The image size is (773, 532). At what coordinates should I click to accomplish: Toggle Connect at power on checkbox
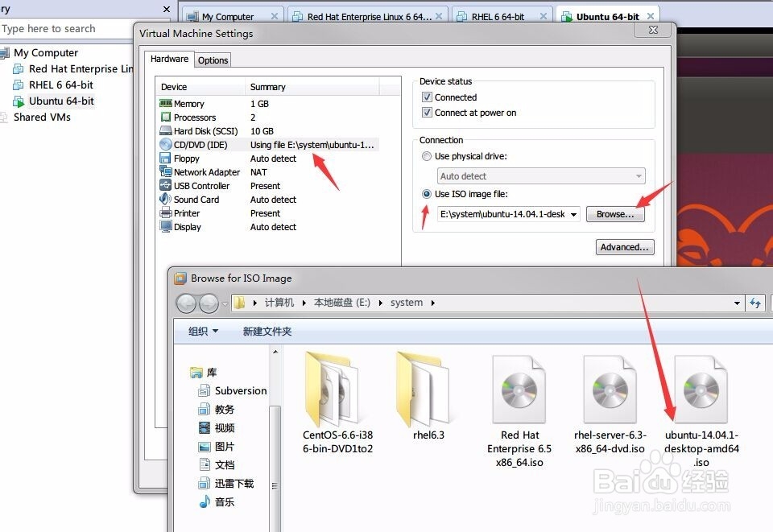pos(427,113)
